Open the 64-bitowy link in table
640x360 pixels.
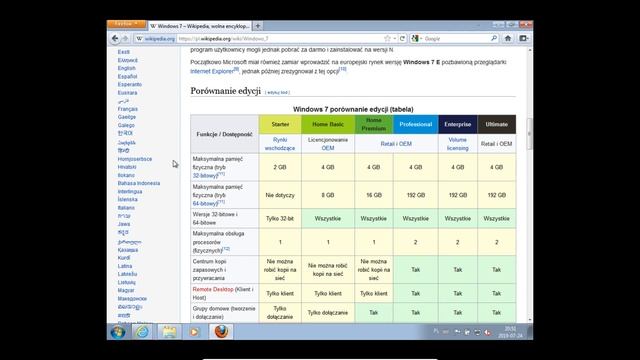click(206, 203)
